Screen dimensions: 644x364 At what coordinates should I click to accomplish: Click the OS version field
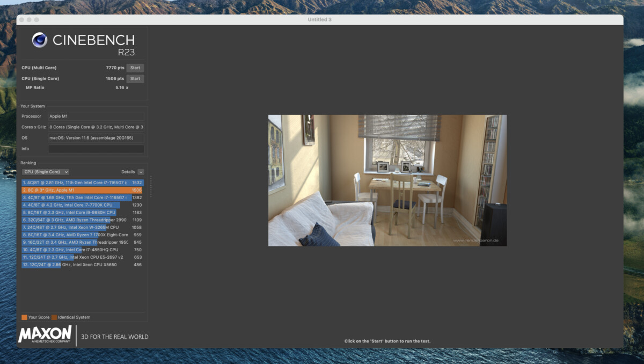pos(96,138)
